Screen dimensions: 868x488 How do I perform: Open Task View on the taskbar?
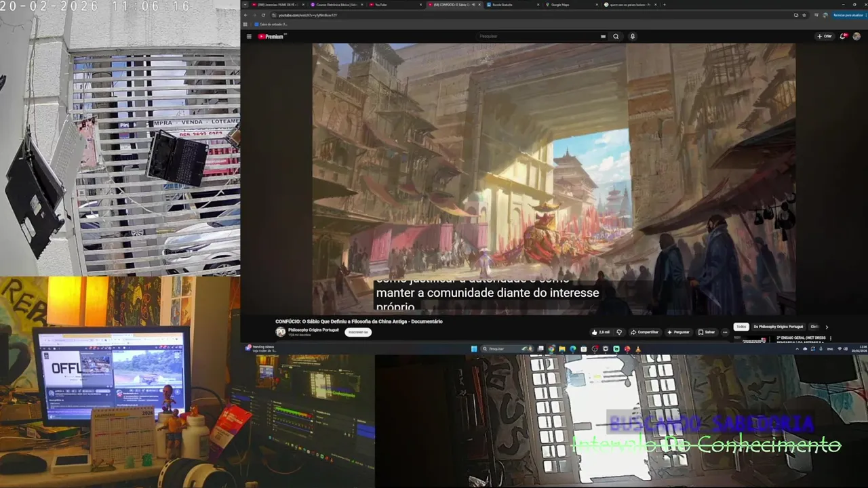[540, 348]
